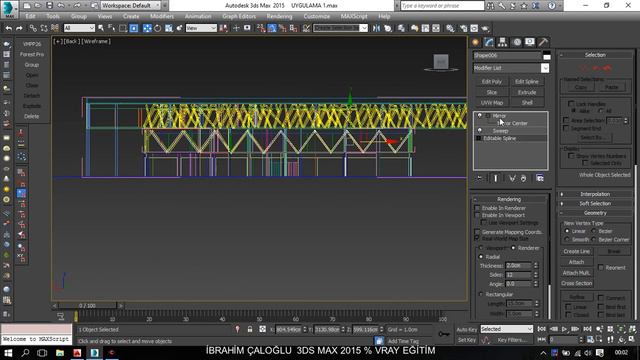Activate the Select and Rotate tool
640x360 pixels.
[158, 28]
